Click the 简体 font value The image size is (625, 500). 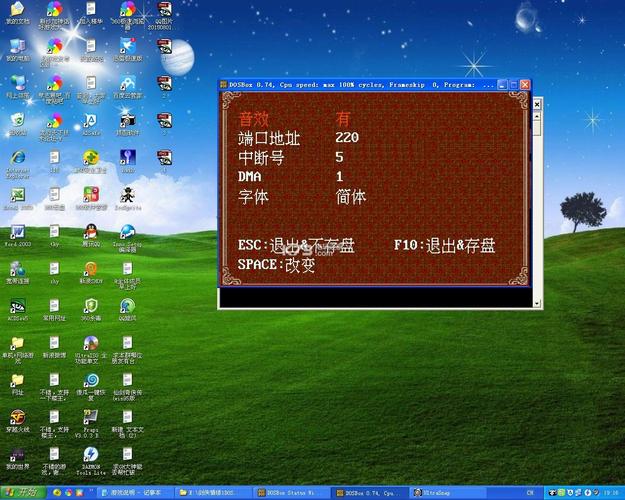[351, 197]
